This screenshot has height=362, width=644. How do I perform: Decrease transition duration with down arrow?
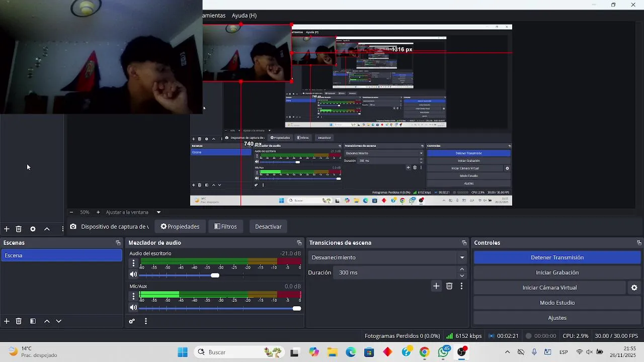pyautogui.click(x=462, y=276)
